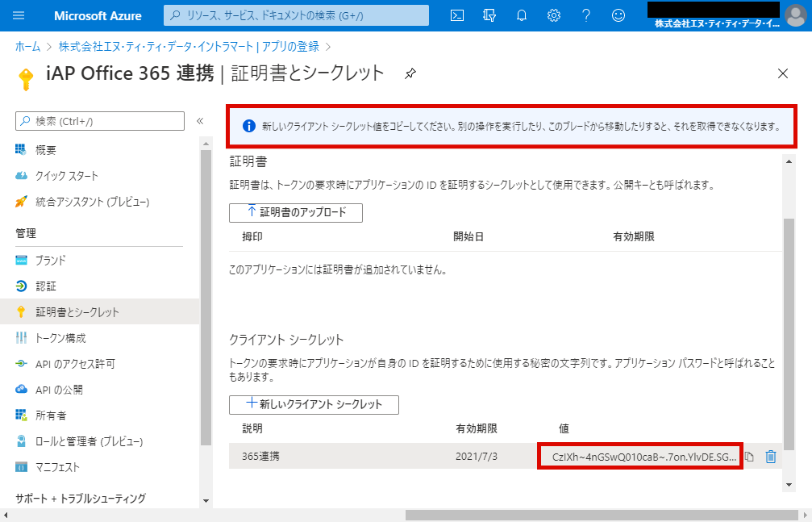812x522 pixels.
Task: Click the 所有者 sidebar icon
Action: [21, 416]
